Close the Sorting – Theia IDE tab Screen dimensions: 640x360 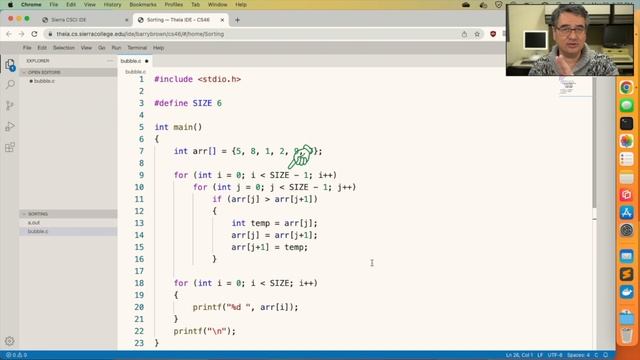[x=222, y=20]
